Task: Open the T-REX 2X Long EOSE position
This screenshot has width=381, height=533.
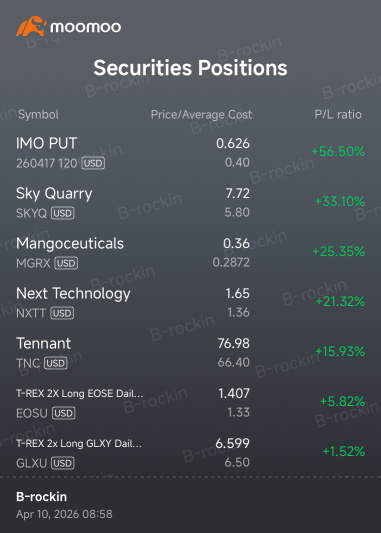Action: pos(190,402)
